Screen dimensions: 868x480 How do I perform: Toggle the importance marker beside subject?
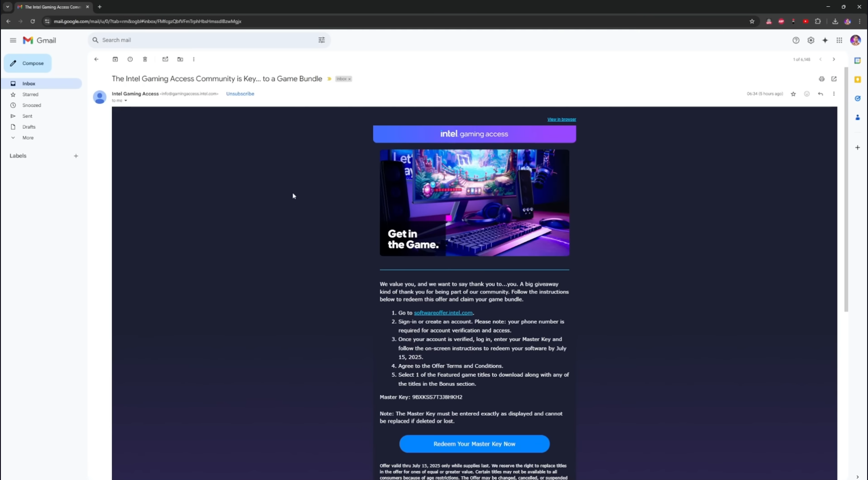pos(329,79)
